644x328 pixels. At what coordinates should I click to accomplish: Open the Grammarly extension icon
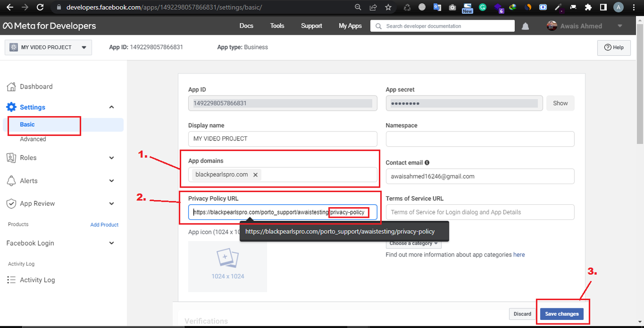click(482, 7)
